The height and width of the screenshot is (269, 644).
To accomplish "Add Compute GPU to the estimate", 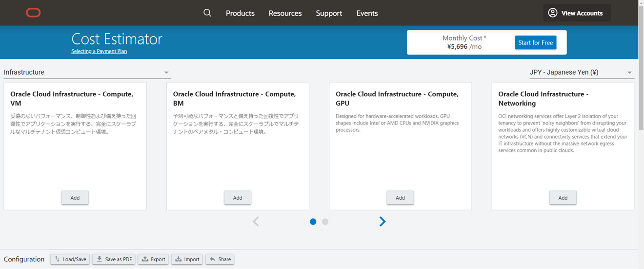I will pos(400,198).
